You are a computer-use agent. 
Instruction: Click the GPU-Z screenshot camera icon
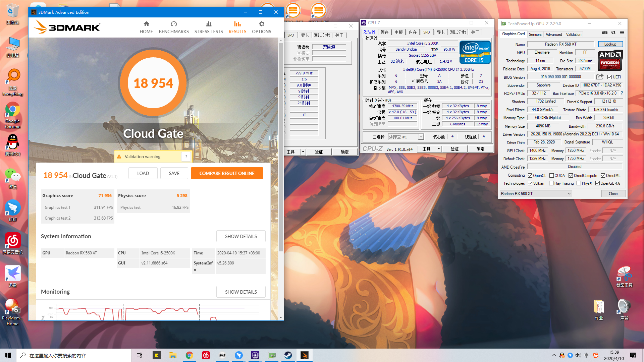point(604,33)
